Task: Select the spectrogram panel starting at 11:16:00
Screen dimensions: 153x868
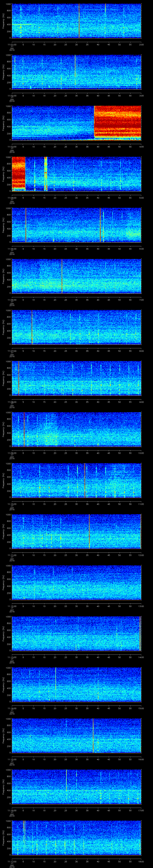Action: (77, 787)
